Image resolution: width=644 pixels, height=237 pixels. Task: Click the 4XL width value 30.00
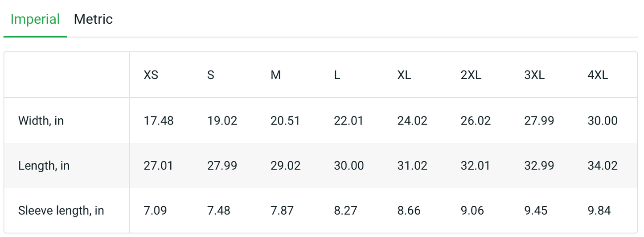pos(603,121)
